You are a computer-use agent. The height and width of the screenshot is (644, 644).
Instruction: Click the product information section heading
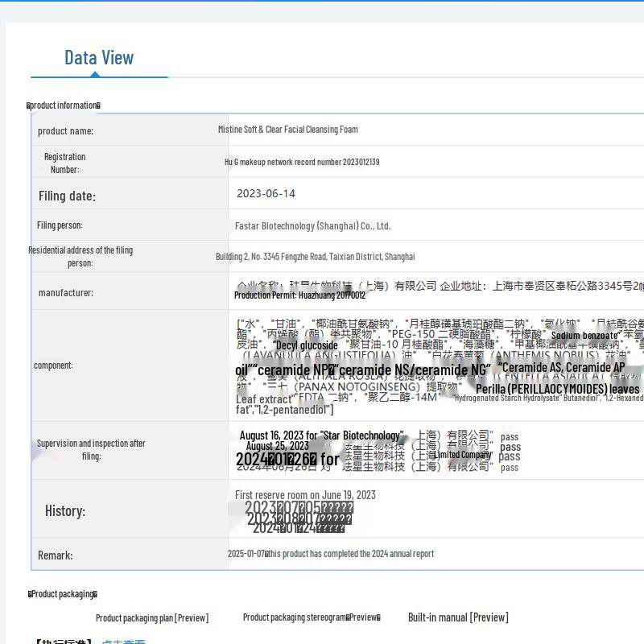[64, 105]
